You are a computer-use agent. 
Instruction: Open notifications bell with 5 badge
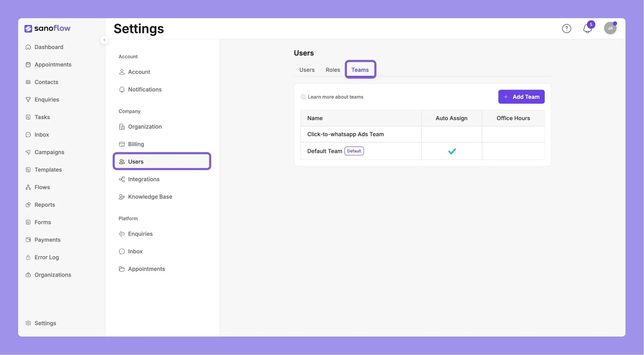pyautogui.click(x=588, y=28)
